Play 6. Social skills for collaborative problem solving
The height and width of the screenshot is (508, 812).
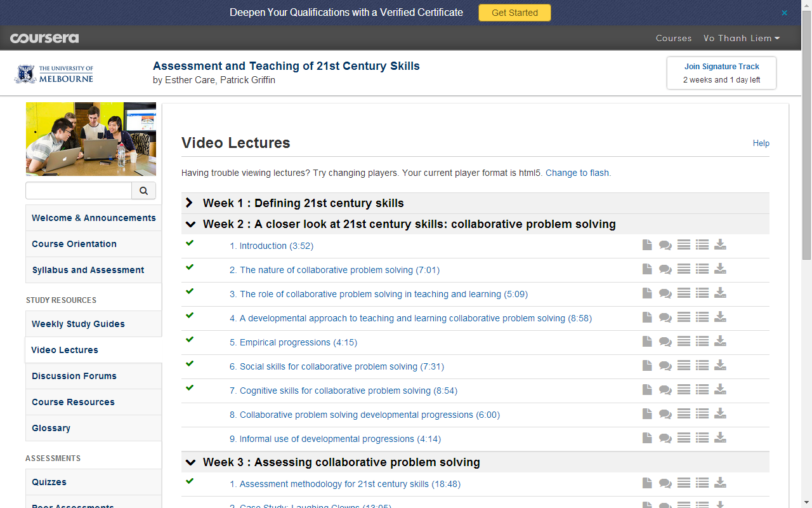[x=337, y=366]
